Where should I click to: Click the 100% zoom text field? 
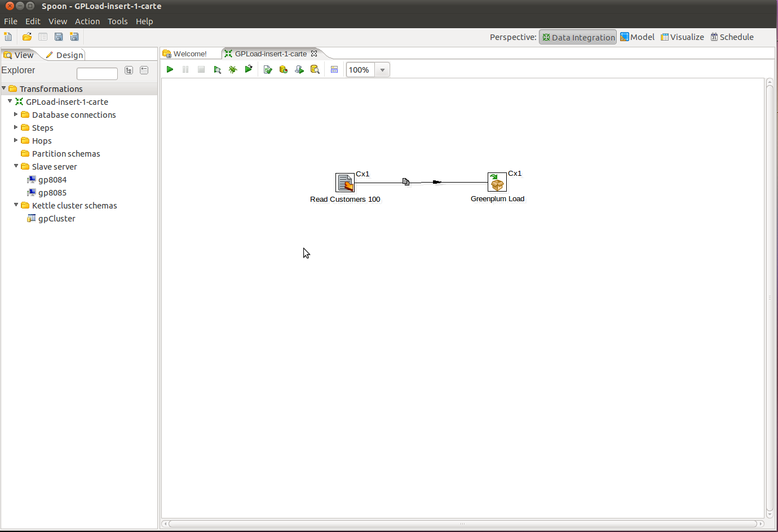360,70
